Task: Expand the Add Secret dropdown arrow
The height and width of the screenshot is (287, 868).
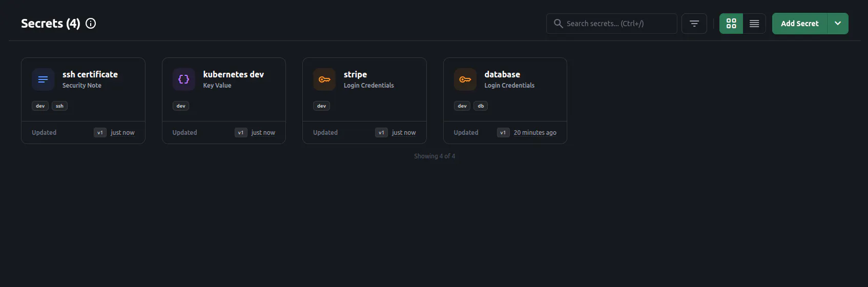Action: (x=838, y=24)
